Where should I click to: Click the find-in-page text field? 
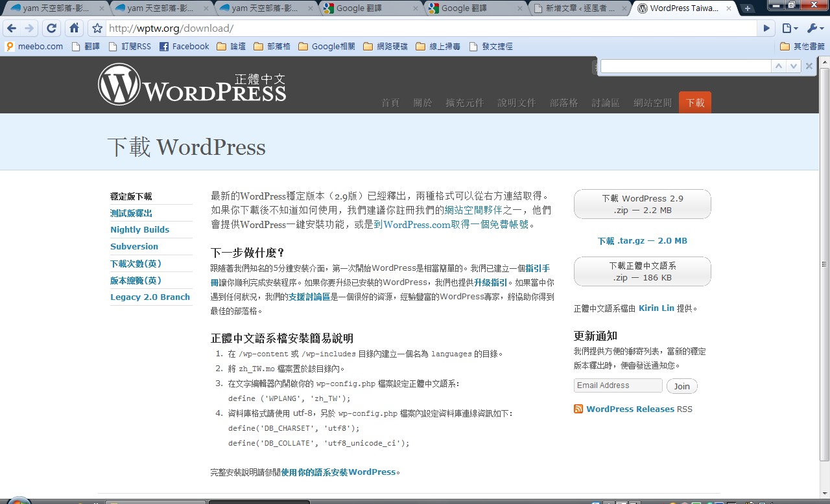point(685,66)
